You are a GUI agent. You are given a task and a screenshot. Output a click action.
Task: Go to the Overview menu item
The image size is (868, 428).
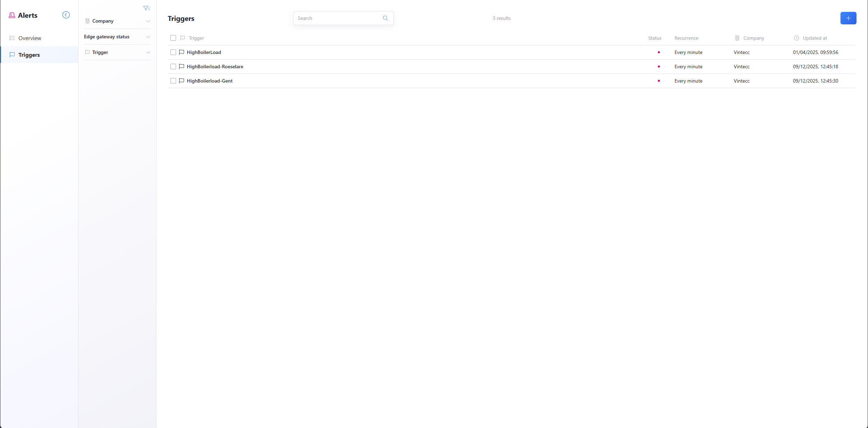point(39,38)
